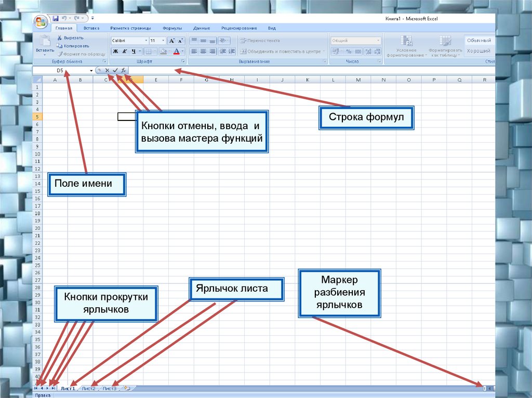Click Объединить и поместить в центре
The width and height of the screenshot is (532, 398).
(282, 51)
